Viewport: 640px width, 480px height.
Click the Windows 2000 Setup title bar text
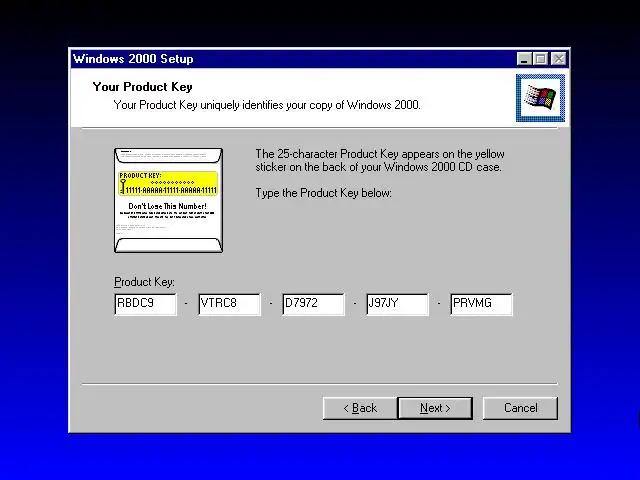[133, 59]
